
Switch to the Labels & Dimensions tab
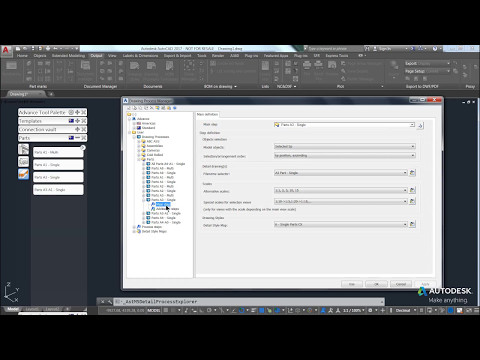(x=140, y=56)
